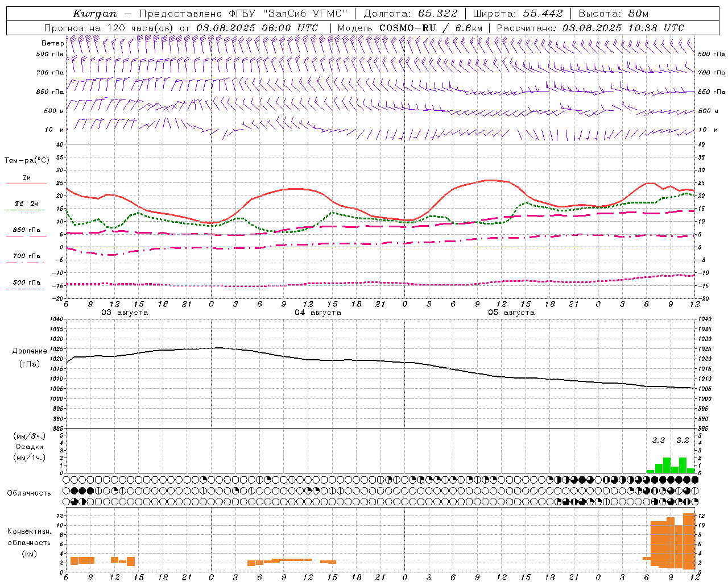Click the left "10 м" wind level label
728x582 pixels.
click(x=55, y=130)
